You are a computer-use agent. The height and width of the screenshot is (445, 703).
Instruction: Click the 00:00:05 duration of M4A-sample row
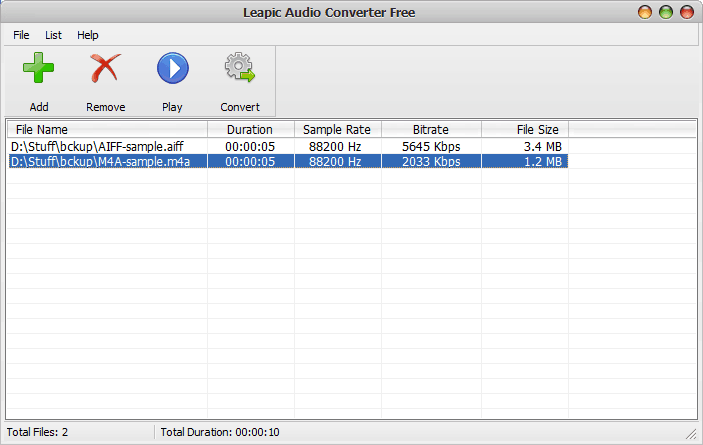[x=250, y=162]
